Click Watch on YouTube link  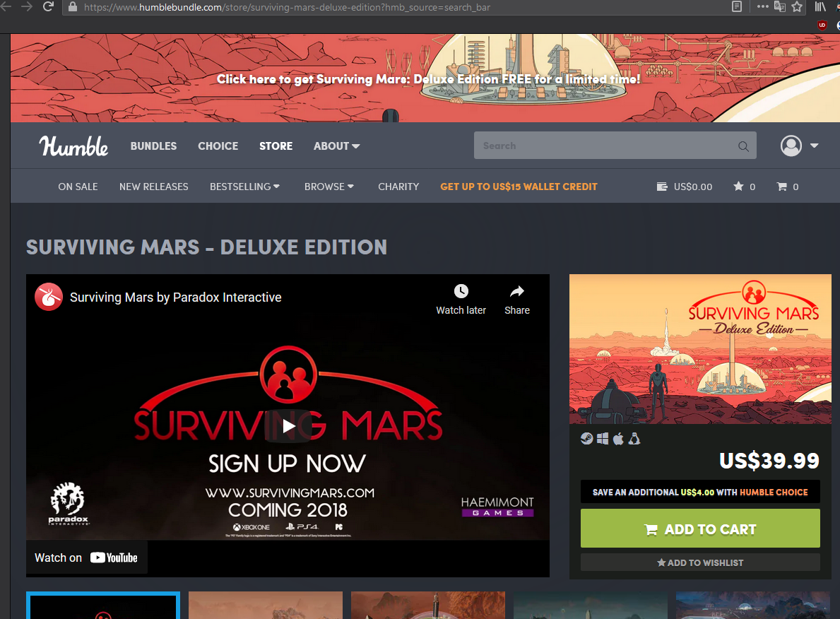coord(86,558)
